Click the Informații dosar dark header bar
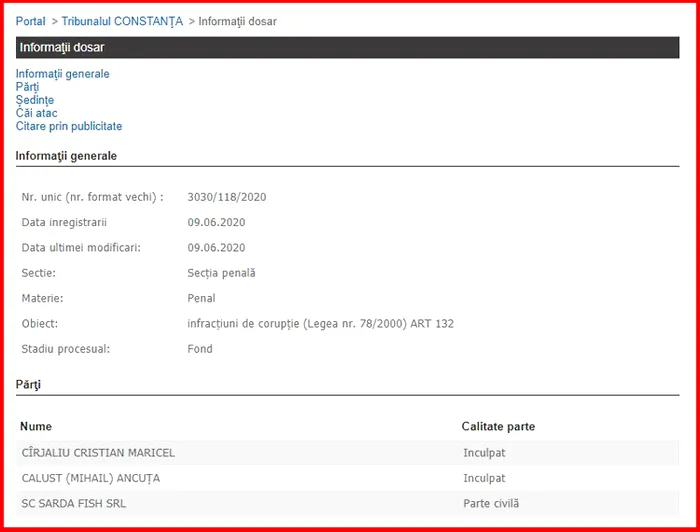This screenshot has width=700, height=532. tap(347, 47)
